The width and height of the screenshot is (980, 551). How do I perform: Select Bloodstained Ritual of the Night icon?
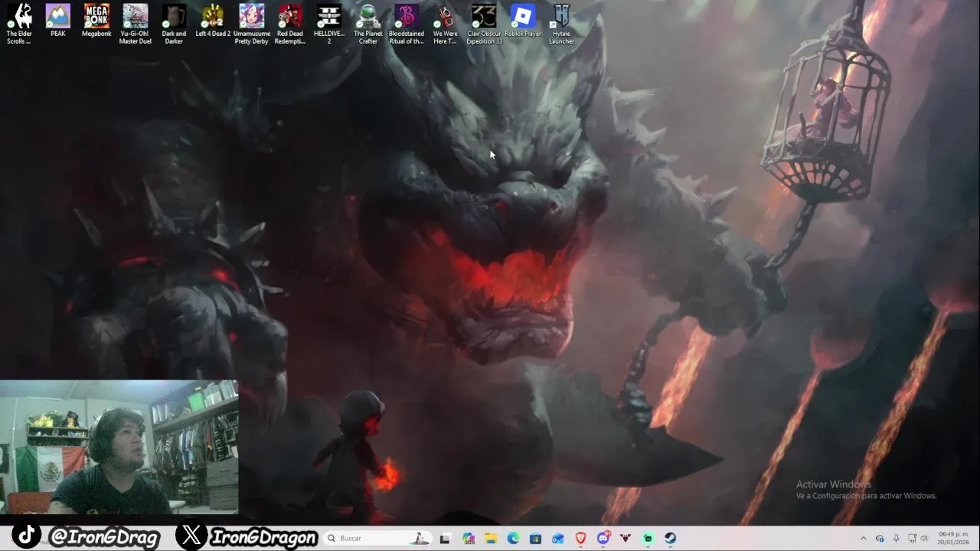tap(407, 24)
